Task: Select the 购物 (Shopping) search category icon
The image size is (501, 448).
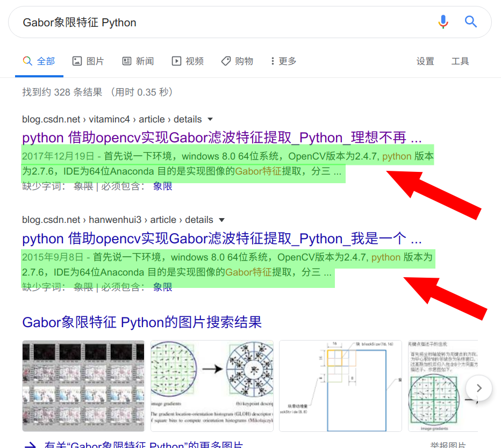Action: coord(225,61)
